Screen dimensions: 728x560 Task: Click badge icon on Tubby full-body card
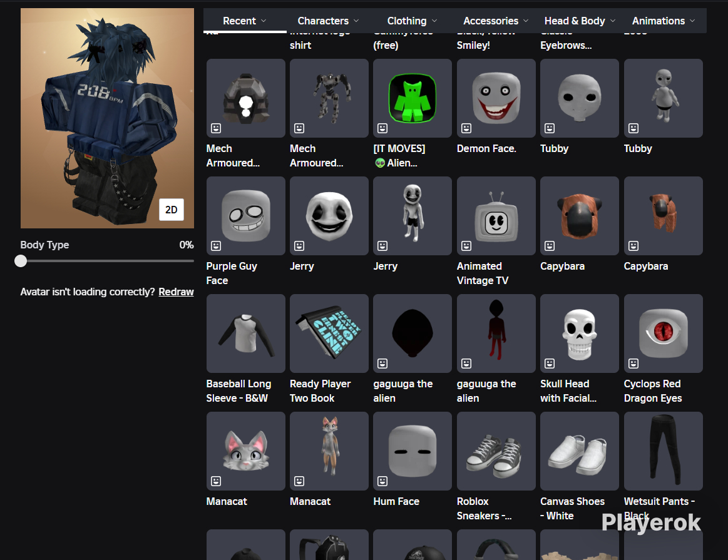coord(633,128)
